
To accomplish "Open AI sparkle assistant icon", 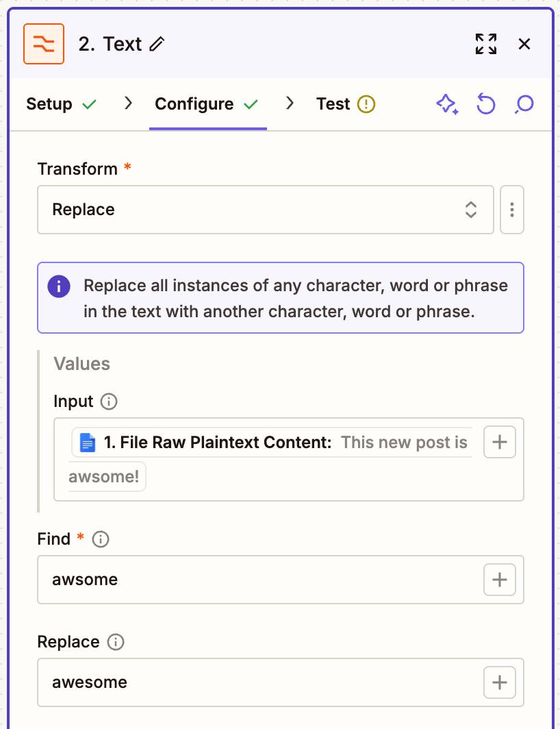I will pos(447,104).
